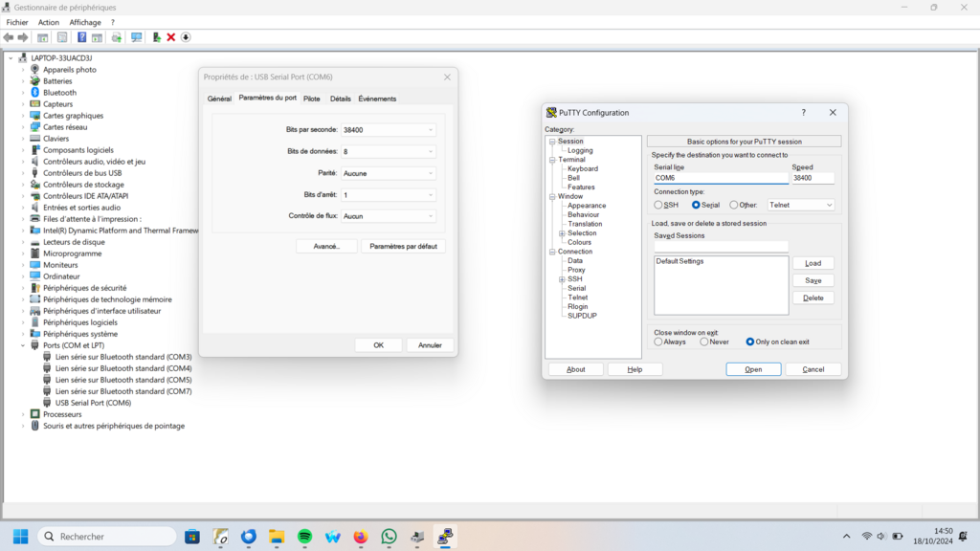Click the Wi-Fi icon in system tray

pos(866,536)
